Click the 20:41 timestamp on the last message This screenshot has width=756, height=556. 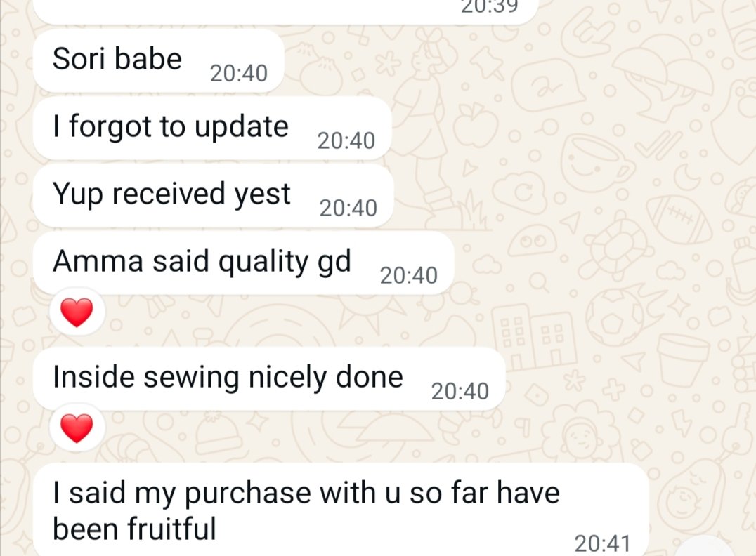(603, 544)
